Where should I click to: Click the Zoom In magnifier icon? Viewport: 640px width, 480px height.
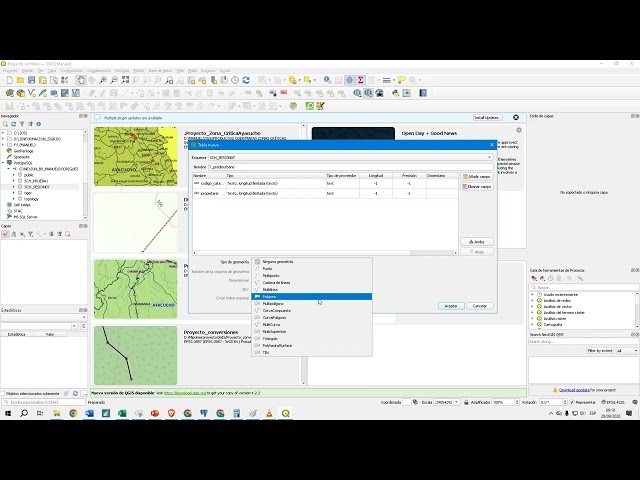(x=103, y=80)
